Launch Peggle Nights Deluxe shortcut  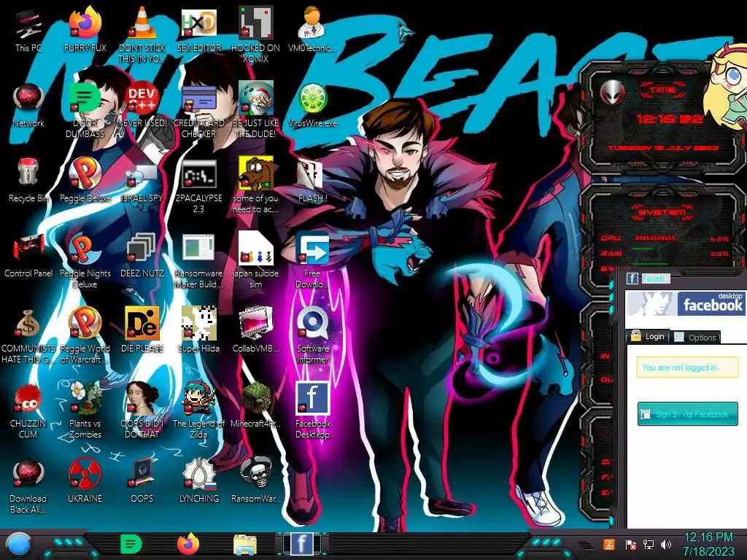[x=85, y=249]
